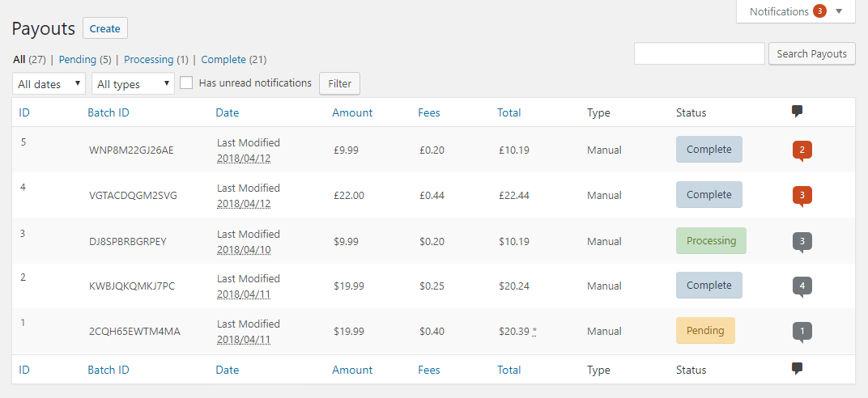Switch to the Complete payouts view
Viewport: 868px width, 398px height.
pos(223,59)
